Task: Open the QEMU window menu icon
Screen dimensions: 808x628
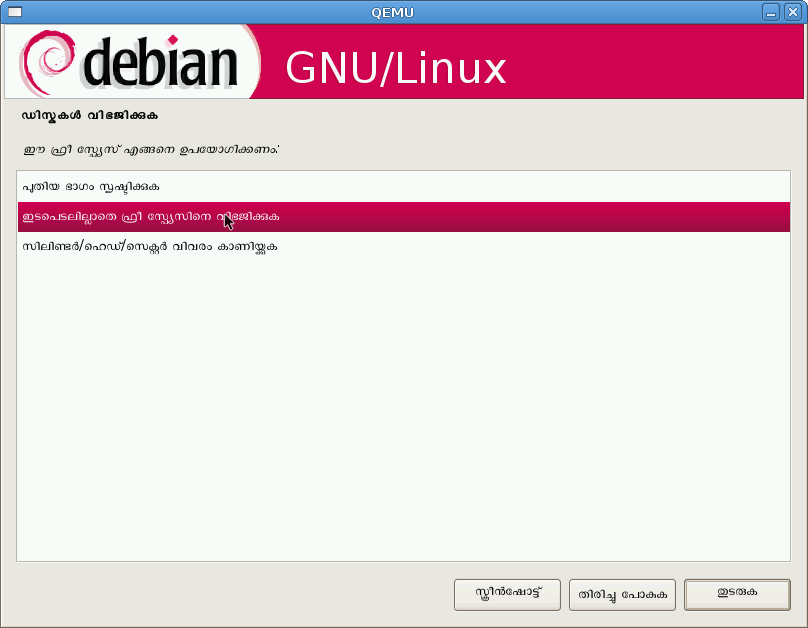Action: point(14,12)
